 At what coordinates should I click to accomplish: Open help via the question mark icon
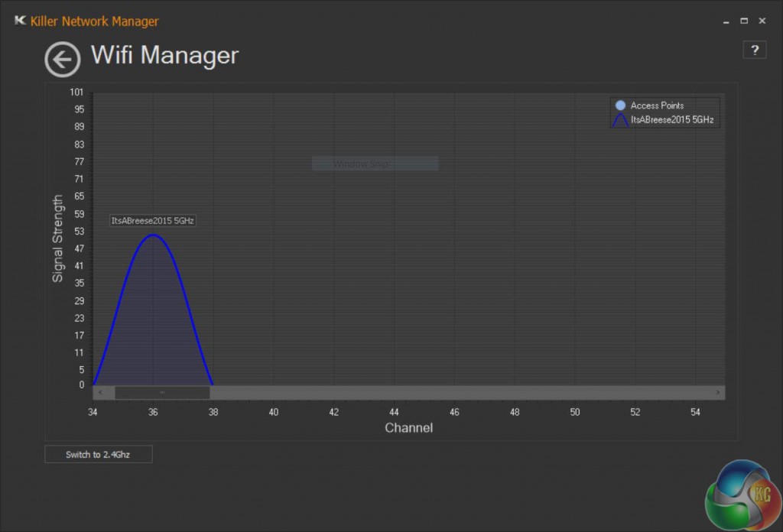click(755, 49)
